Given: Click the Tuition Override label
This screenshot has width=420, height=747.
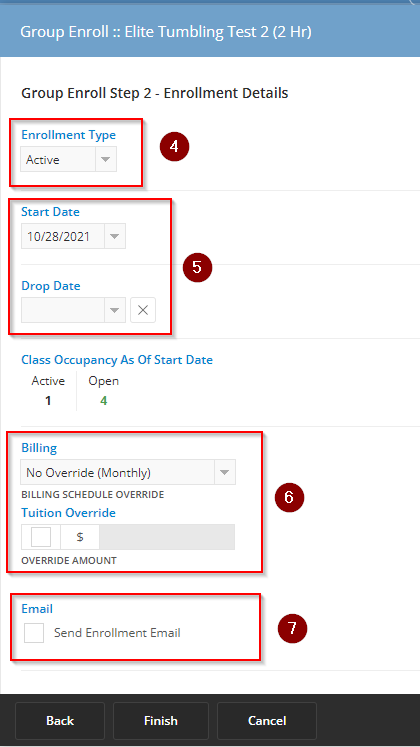Looking at the screenshot, I should pyautogui.click(x=69, y=513).
